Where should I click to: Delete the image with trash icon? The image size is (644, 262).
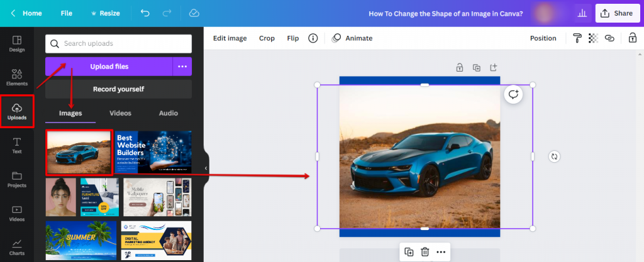point(425,252)
